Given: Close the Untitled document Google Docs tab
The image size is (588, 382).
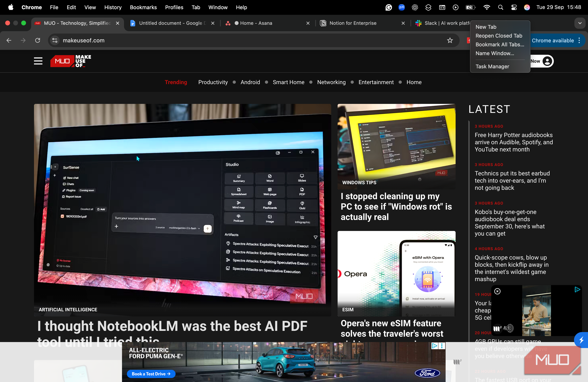Looking at the screenshot, I should [213, 23].
